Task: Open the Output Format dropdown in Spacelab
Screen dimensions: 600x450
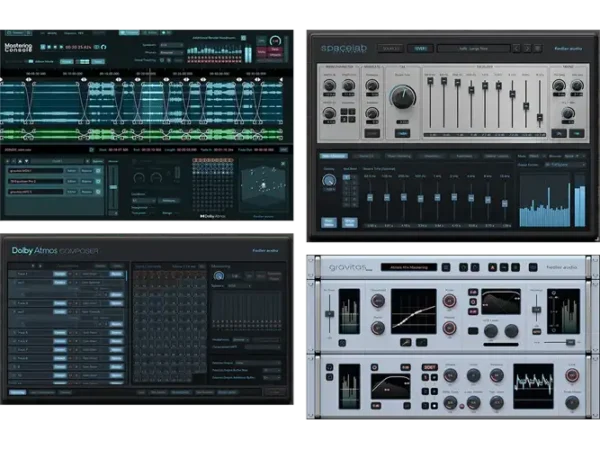Action: 565,165
